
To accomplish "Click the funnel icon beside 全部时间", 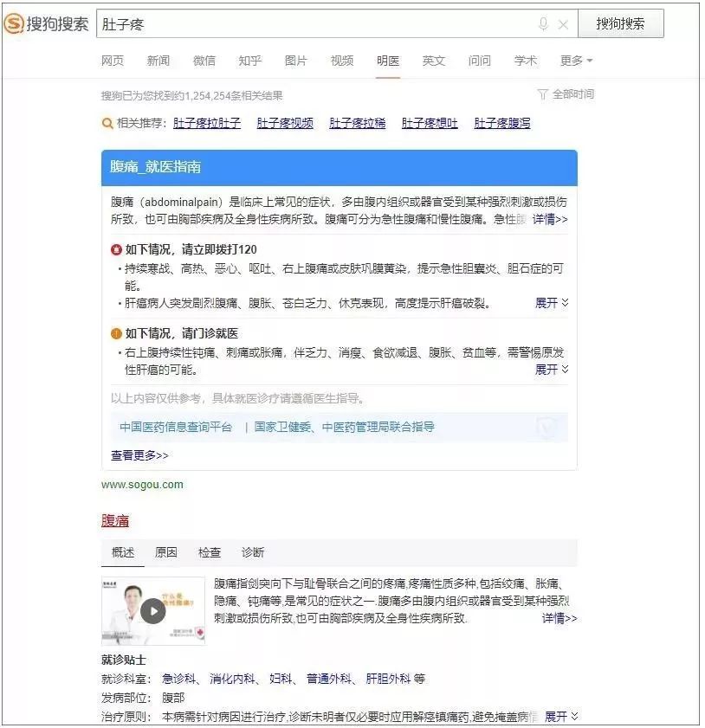I will point(542,93).
